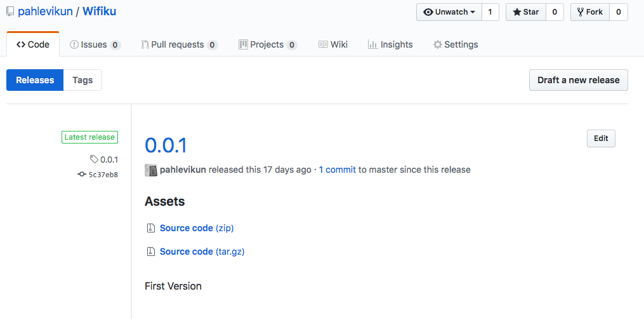
Task: Click the Pull requests count badge 0
Action: pos(212,45)
